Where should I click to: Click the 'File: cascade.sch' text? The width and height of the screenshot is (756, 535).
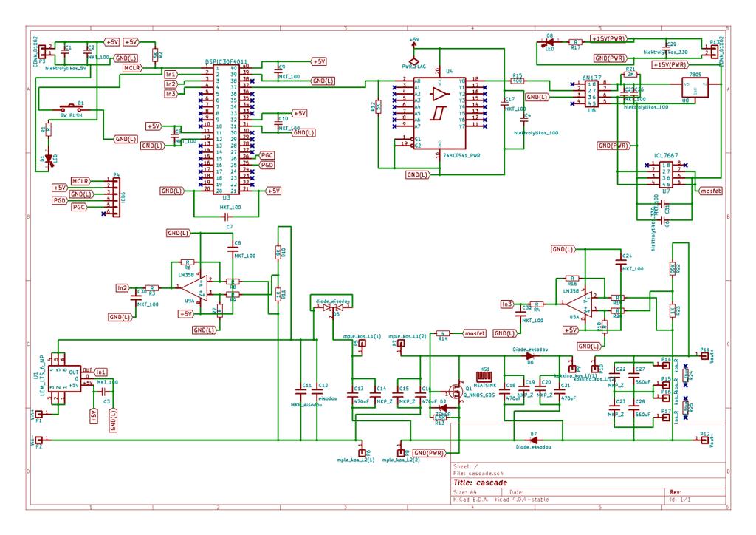tap(478, 473)
